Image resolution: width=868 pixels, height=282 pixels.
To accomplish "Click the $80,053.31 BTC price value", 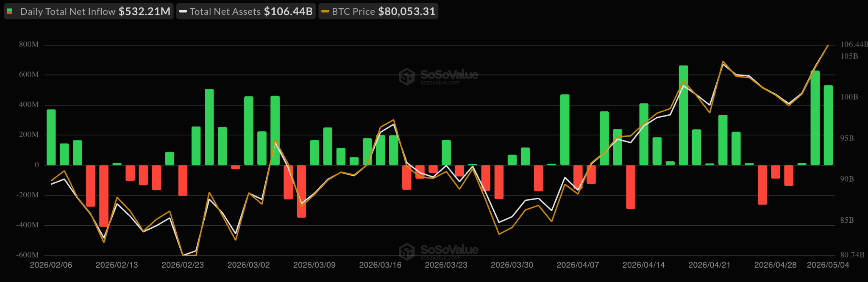I will (x=407, y=11).
